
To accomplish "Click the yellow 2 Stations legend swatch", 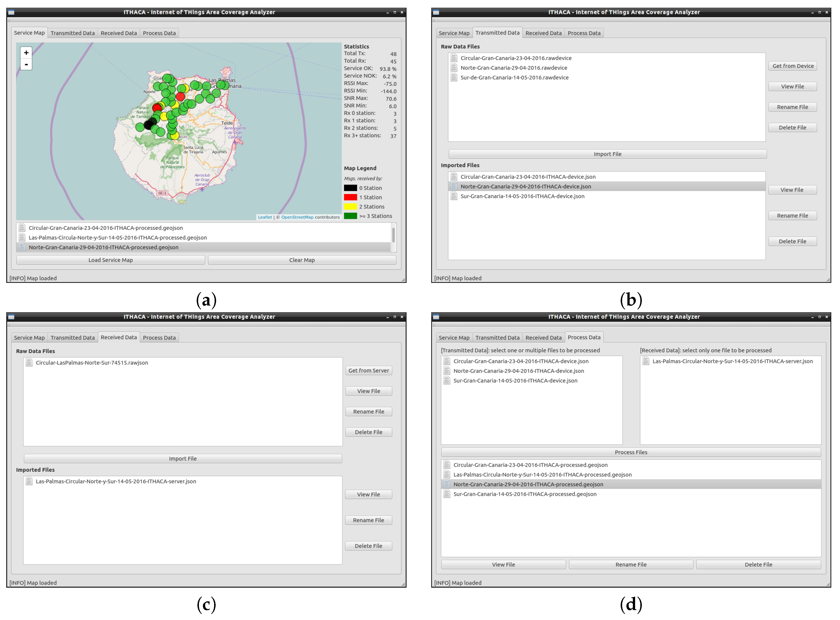I will pos(350,207).
